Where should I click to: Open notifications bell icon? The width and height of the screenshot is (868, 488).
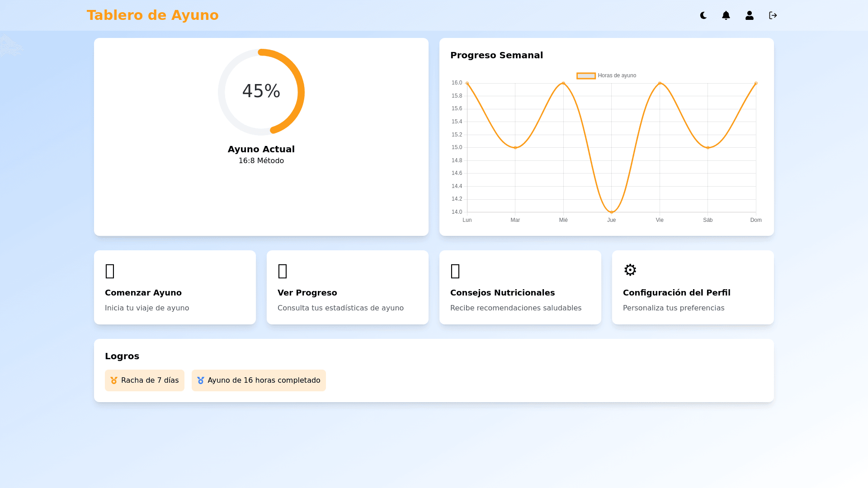[x=726, y=15]
